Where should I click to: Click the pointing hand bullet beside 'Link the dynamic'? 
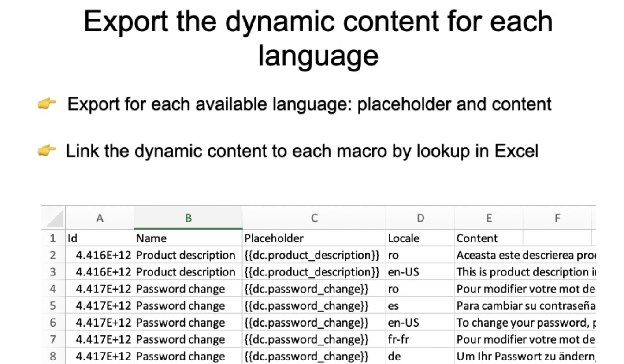(47, 151)
